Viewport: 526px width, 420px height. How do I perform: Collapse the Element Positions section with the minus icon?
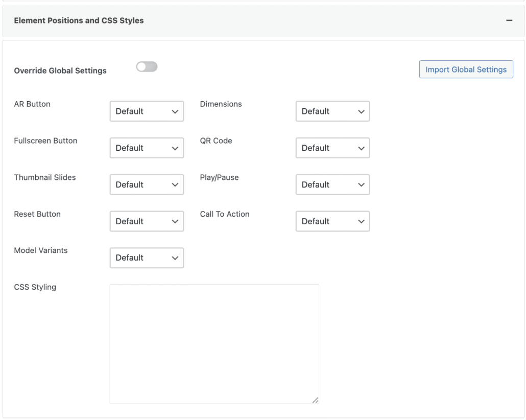(x=509, y=20)
